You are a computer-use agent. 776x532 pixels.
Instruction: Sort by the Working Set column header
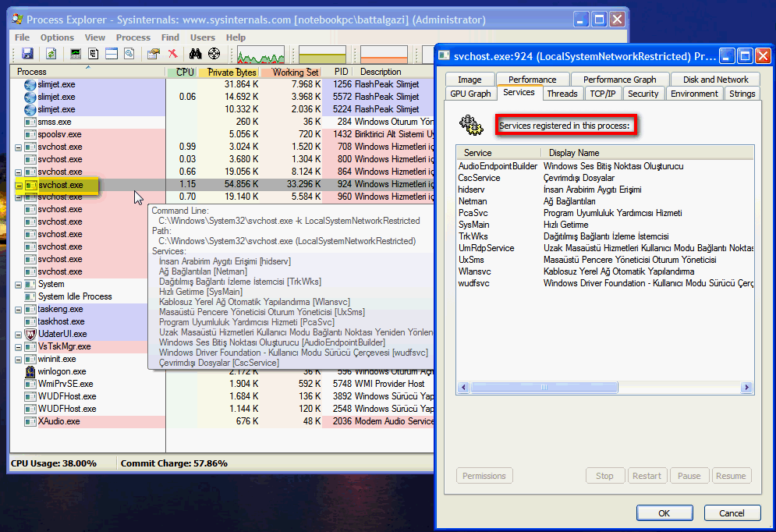(x=292, y=73)
